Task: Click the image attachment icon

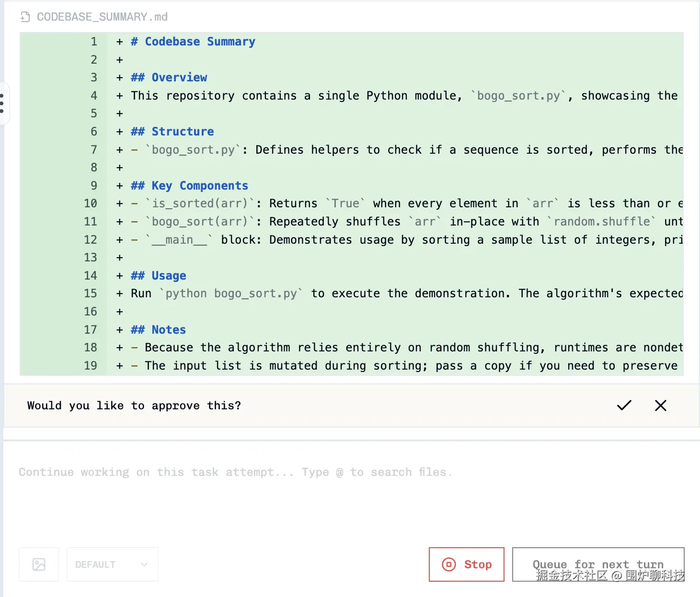Action: click(x=39, y=564)
